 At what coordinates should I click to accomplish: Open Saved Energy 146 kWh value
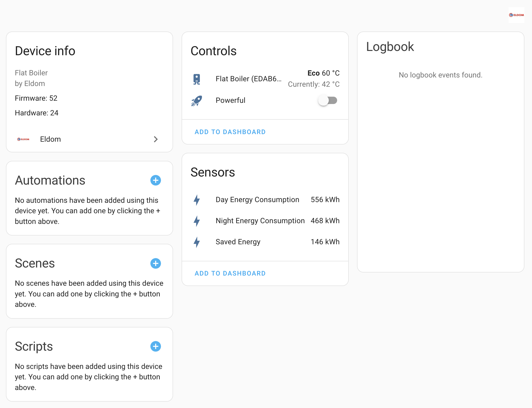pos(325,242)
